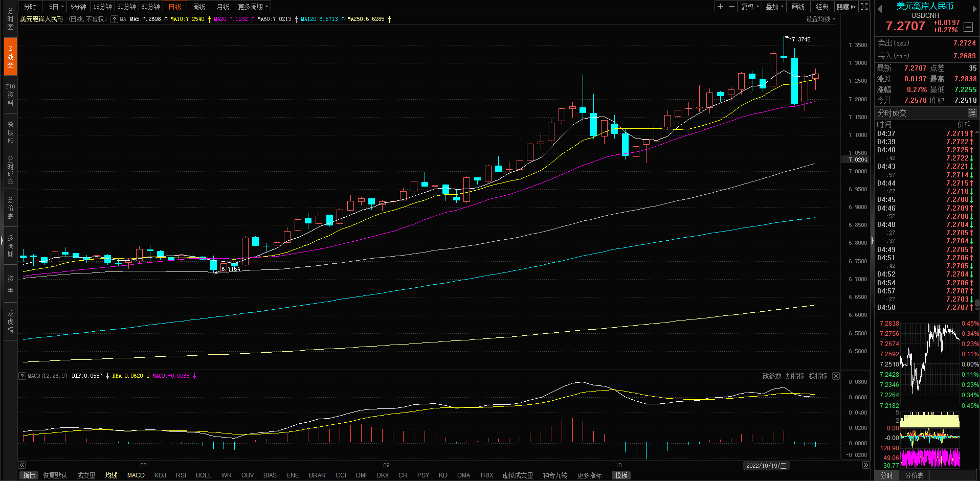
Task: Switch to 60分钟 period tab
Action: coord(150,7)
